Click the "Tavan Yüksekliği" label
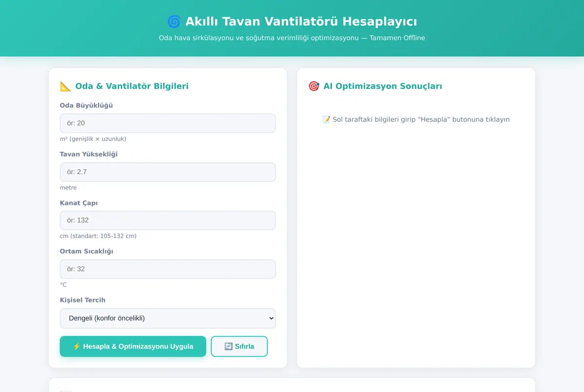The image size is (584, 392). 89,154
